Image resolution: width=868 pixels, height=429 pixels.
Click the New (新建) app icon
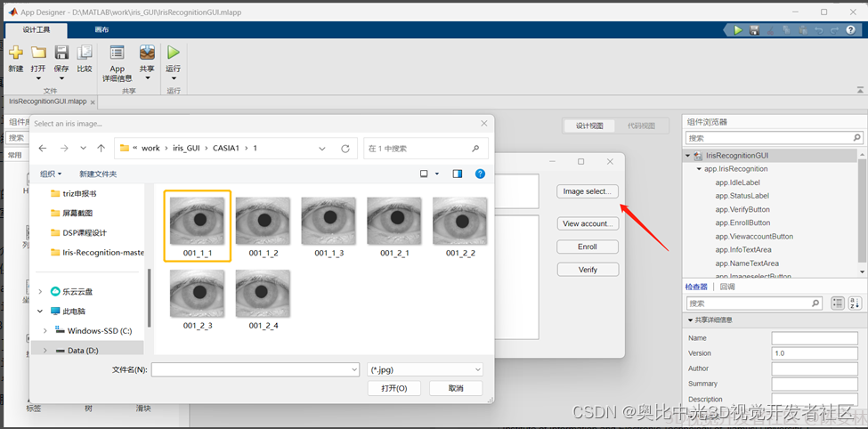click(x=16, y=53)
